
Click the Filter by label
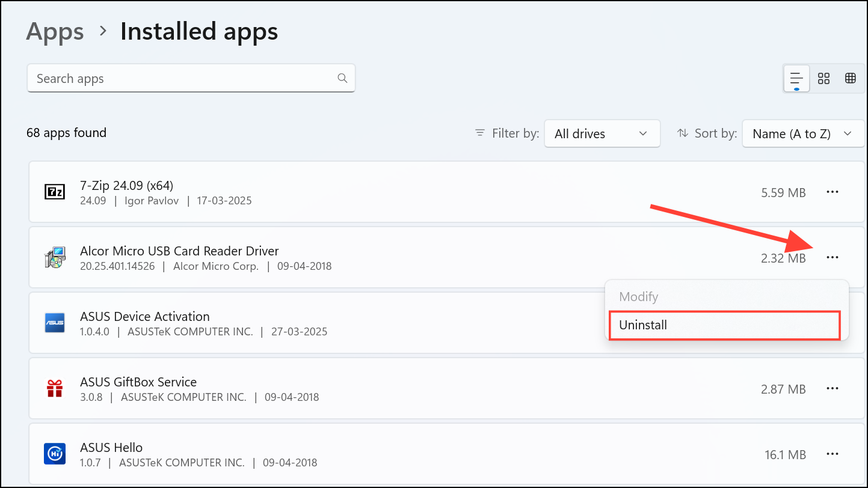pyautogui.click(x=516, y=133)
